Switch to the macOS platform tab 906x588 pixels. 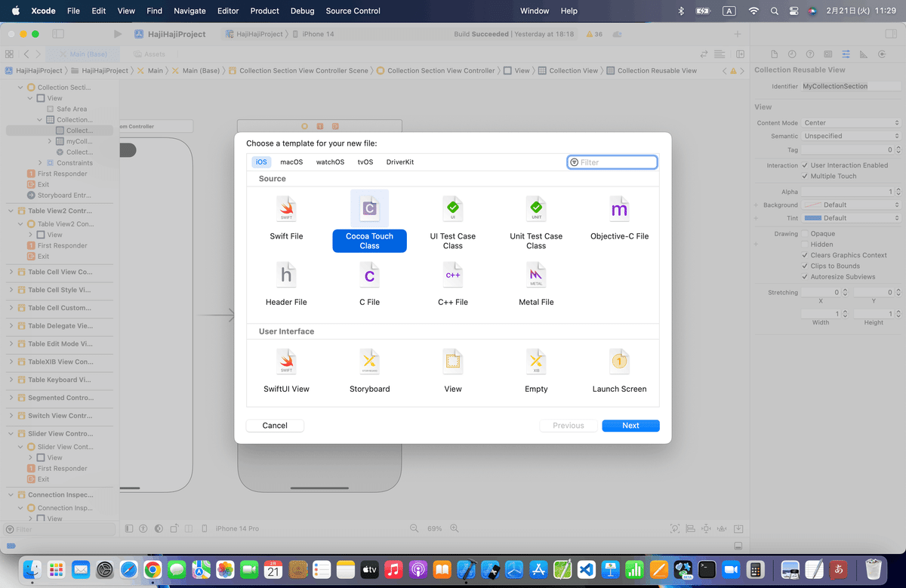(x=291, y=162)
